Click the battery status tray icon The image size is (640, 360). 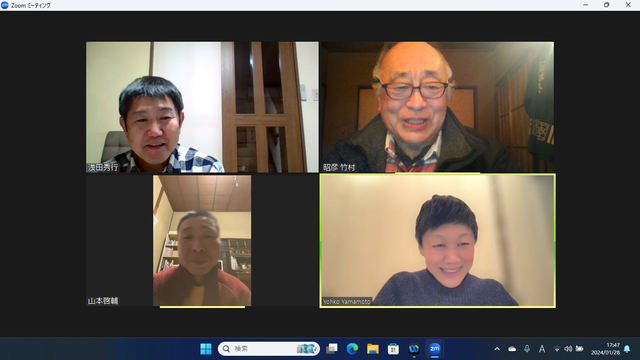[x=579, y=349]
